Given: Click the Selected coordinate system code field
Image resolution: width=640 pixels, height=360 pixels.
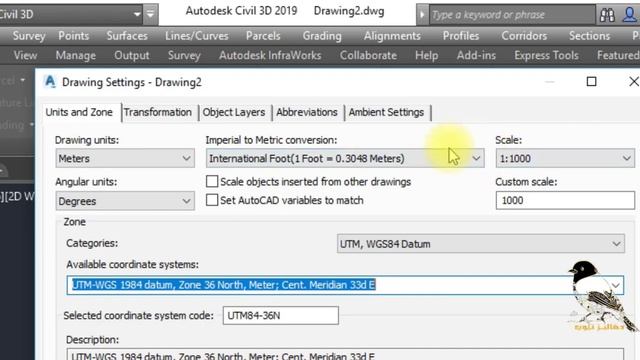Looking at the screenshot, I should pos(281,316).
